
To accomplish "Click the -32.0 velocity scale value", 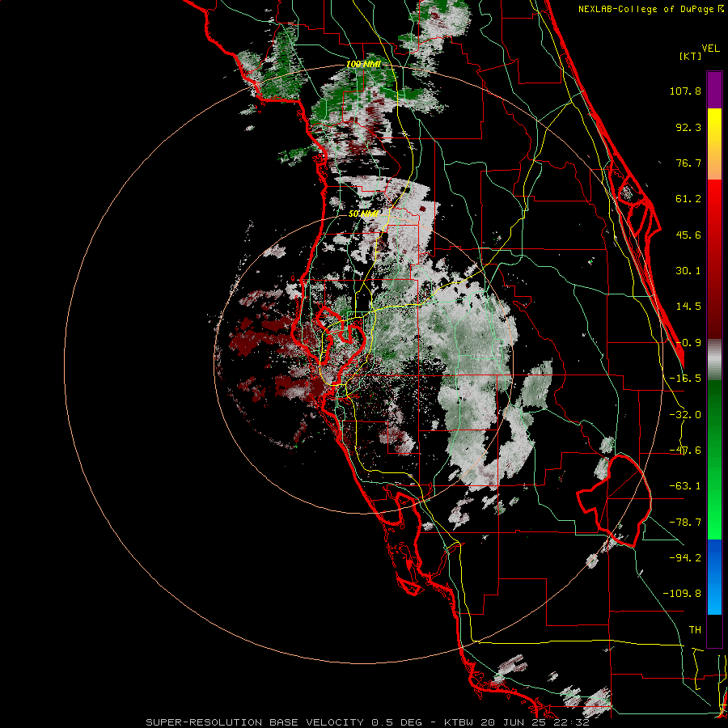I will 685,415.
